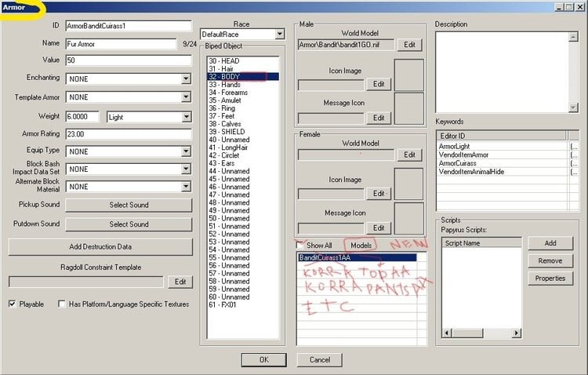The width and height of the screenshot is (588, 375).
Task: Edit the Female Message Icon
Action: click(379, 228)
